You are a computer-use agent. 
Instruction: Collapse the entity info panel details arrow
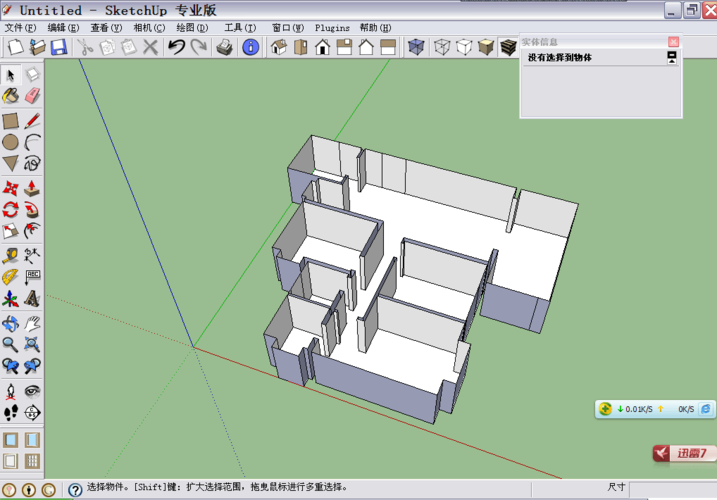(x=672, y=58)
